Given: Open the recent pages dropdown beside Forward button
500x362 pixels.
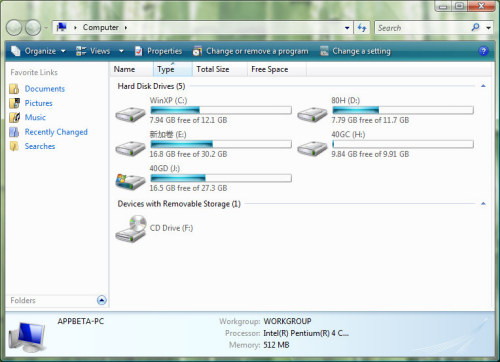Looking at the screenshot, I should tap(46, 28).
